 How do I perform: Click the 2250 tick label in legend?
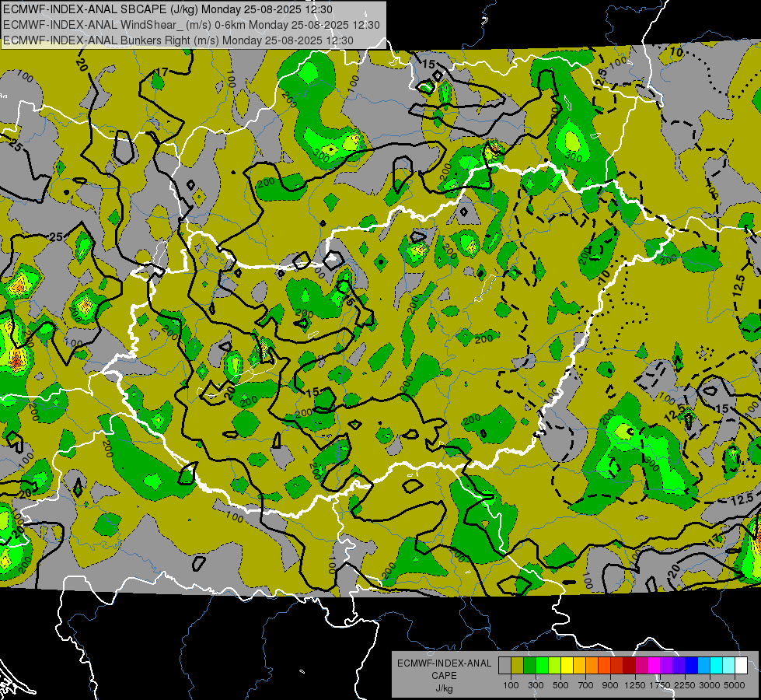click(686, 685)
